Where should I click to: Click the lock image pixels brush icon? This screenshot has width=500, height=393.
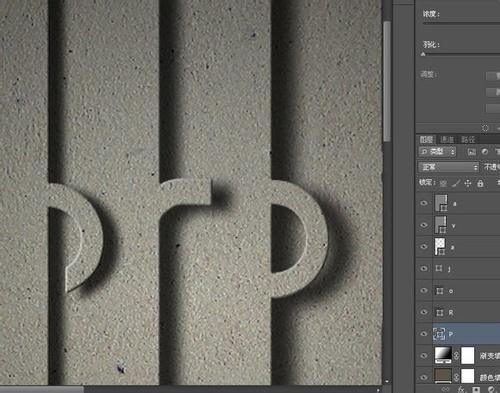click(x=456, y=183)
